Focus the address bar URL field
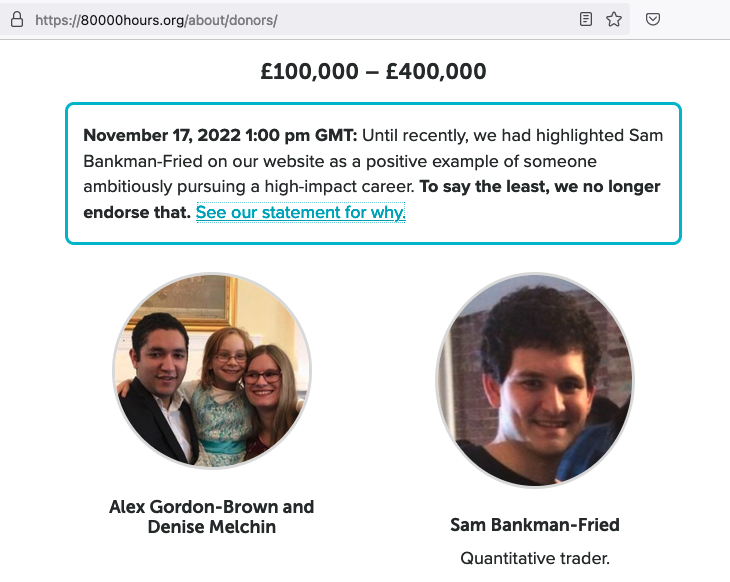730x582 pixels. [x=300, y=19]
